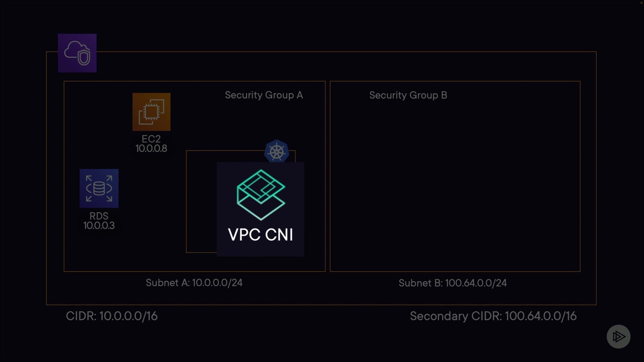The image size is (644, 362).
Task: Select the CIDR: 10.0.0.0/16 text
Action: (112, 316)
